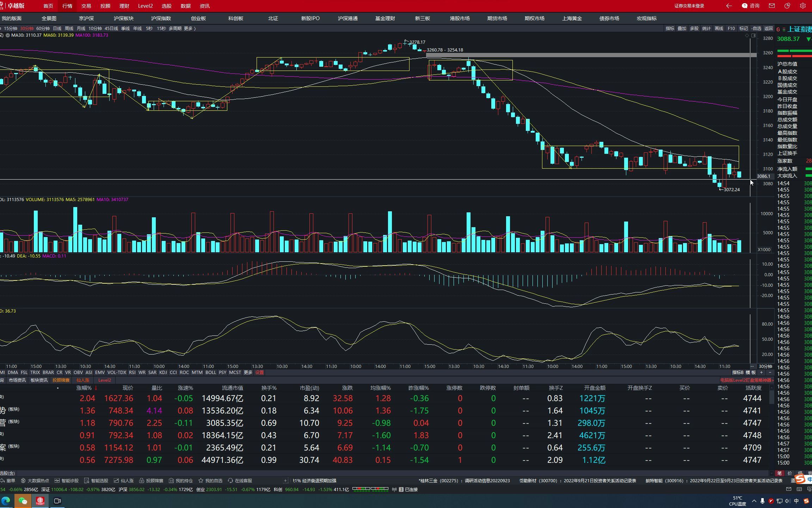Open the 咨询 help chat
The width and height of the screenshot is (812, 508).
[x=750, y=6]
